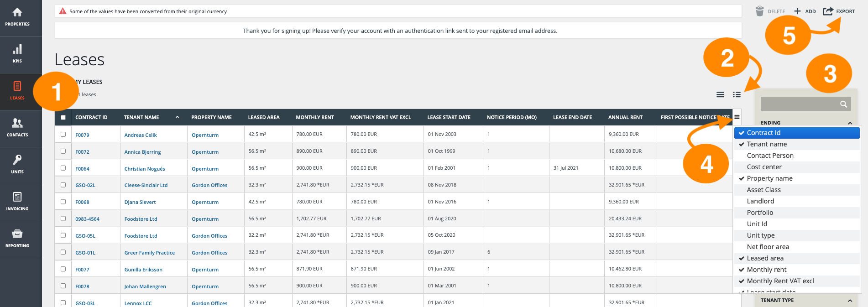Click the filter search input field

(x=799, y=104)
